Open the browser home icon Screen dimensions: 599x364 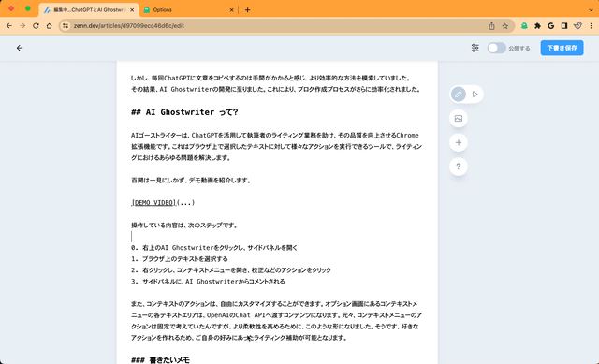[50, 26]
